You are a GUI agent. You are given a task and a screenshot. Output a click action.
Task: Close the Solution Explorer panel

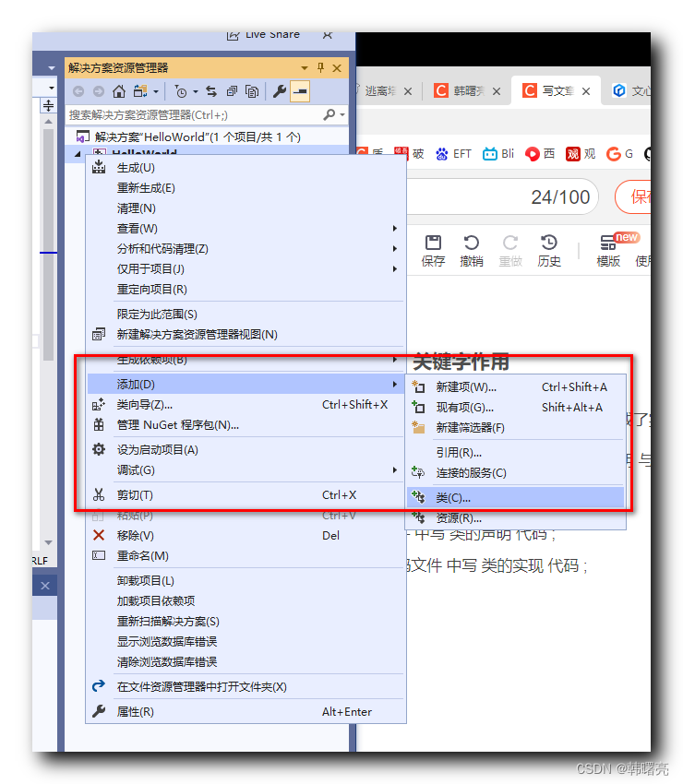point(337,68)
